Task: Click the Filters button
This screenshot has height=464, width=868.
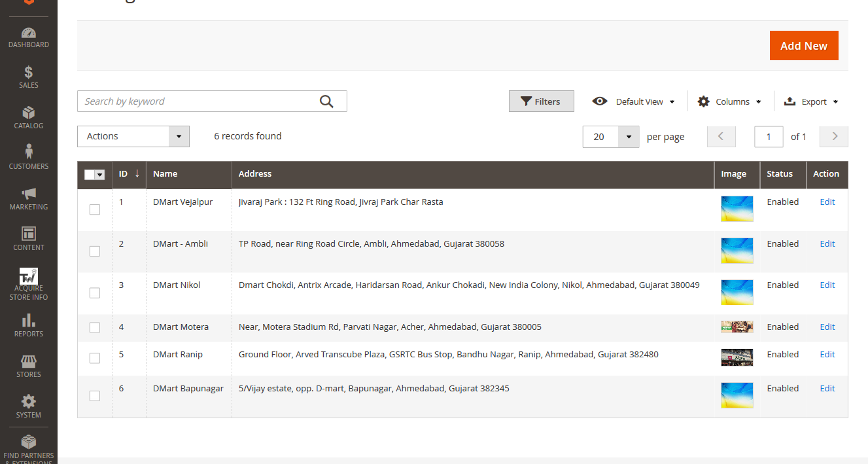Action: 542,101
